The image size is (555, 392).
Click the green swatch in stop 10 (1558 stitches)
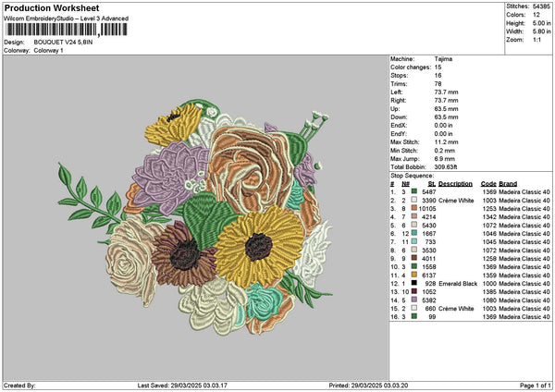[x=413, y=266]
